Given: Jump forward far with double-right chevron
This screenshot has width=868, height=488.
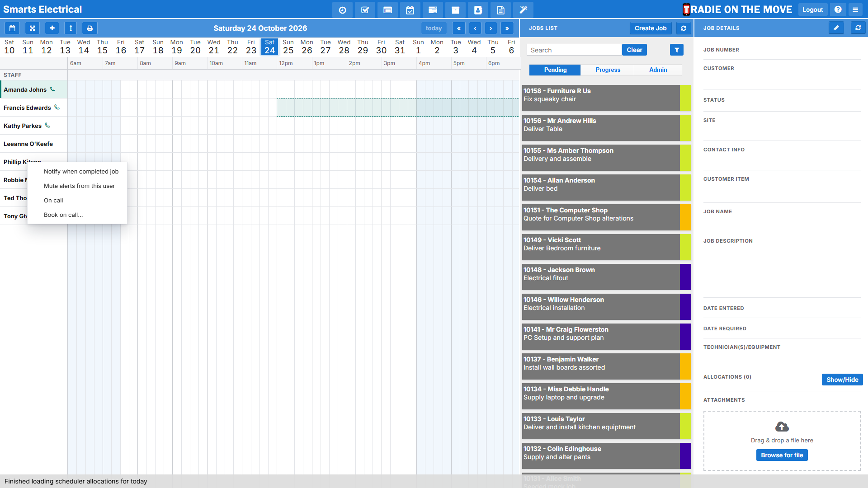Looking at the screenshot, I should pyautogui.click(x=507, y=28).
